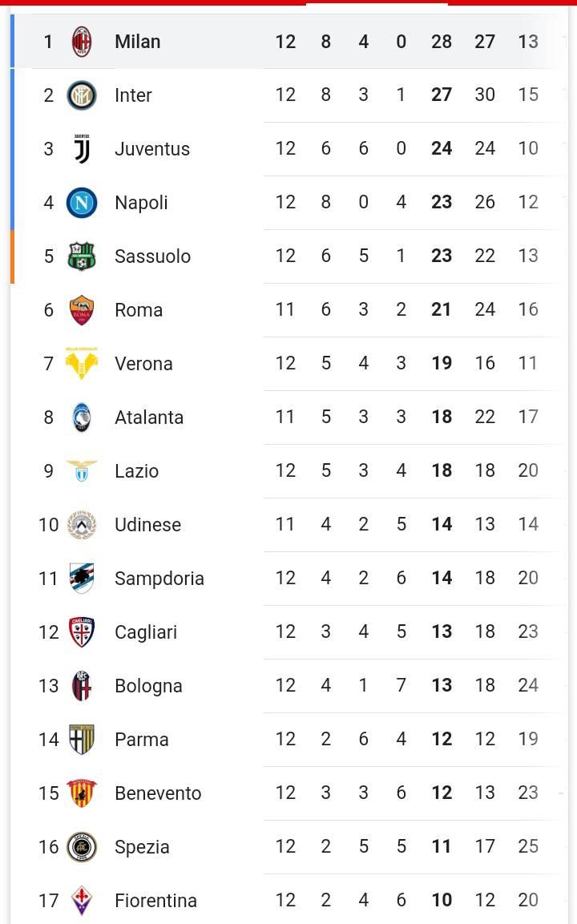Select the Lazio team name

pos(137,471)
